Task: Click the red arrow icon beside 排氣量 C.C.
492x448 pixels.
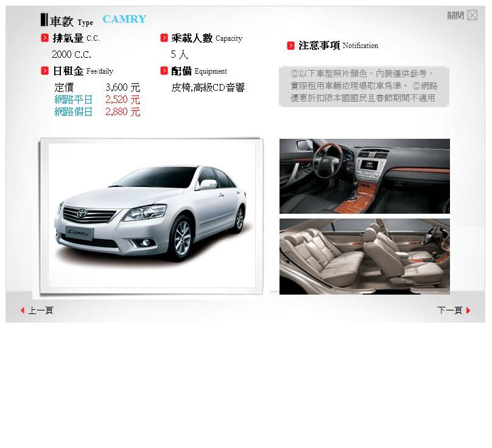Action: coord(44,37)
